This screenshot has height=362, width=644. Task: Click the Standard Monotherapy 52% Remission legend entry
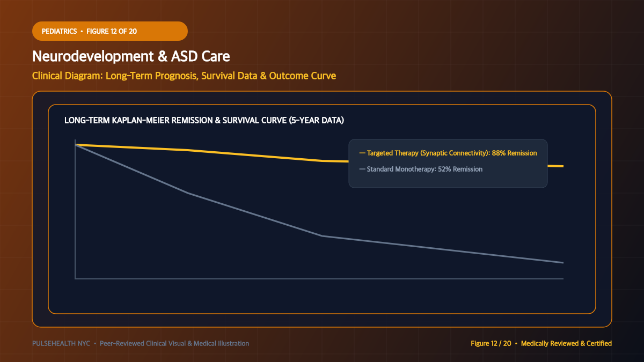[x=421, y=169]
